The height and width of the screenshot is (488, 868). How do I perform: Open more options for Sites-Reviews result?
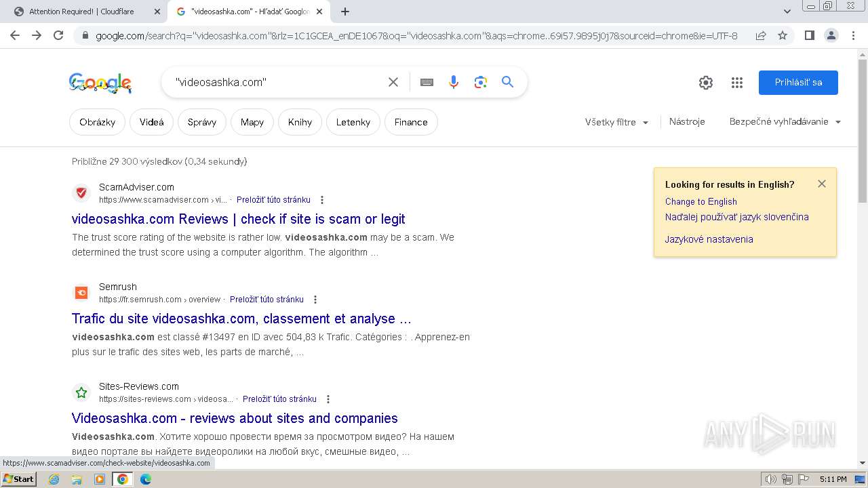click(328, 399)
